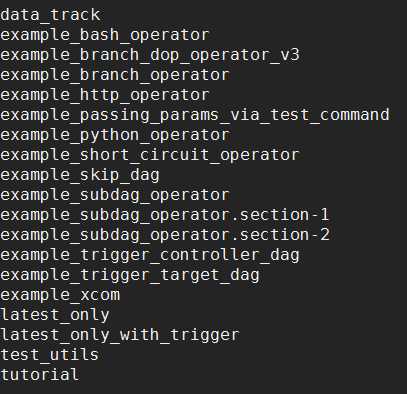Select example_short_circuit_operator text
Image resolution: width=407 pixels, height=394 pixels.
tap(150, 155)
